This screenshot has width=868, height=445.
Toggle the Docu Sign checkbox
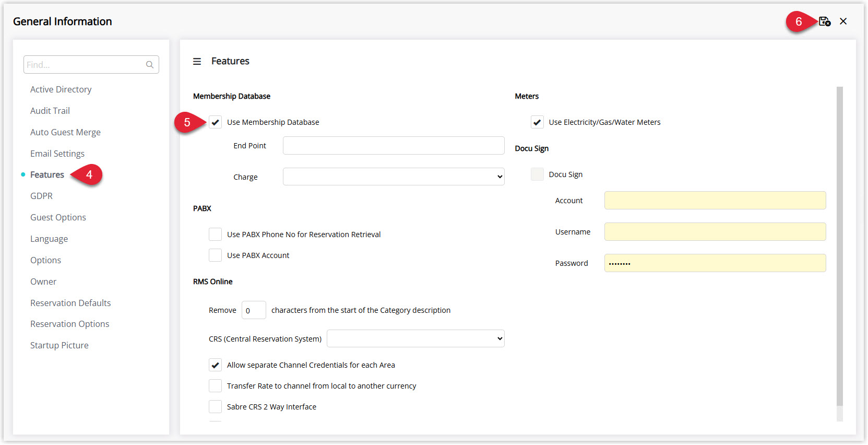click(x=537, y=174)
